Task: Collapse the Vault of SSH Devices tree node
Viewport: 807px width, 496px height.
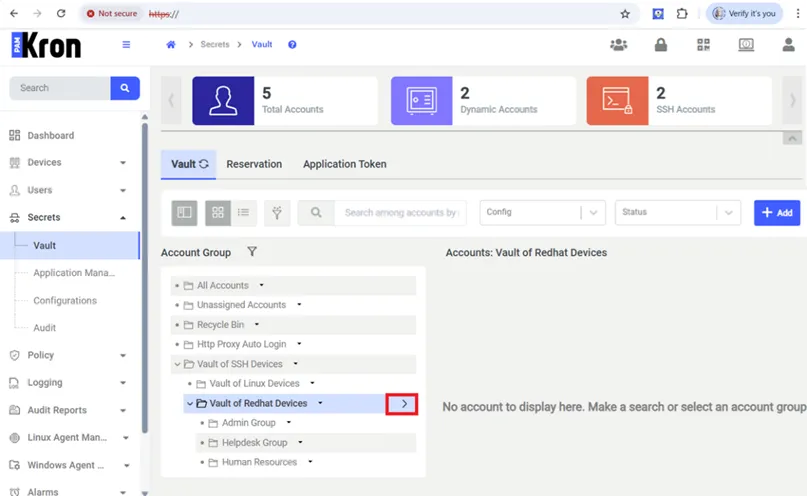Action: (x=178, y=364)
